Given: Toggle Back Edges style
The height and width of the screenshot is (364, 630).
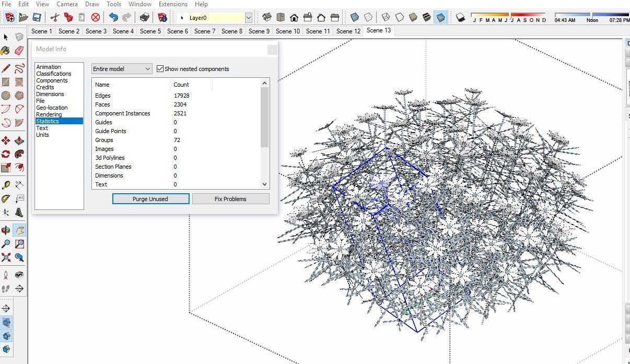Looking at the screenshot, I should tap(368, 17).
